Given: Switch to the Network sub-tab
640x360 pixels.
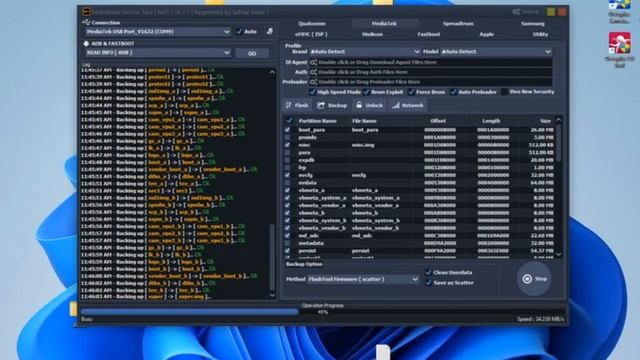Looking at the screenshot, I should click(407, 105).
